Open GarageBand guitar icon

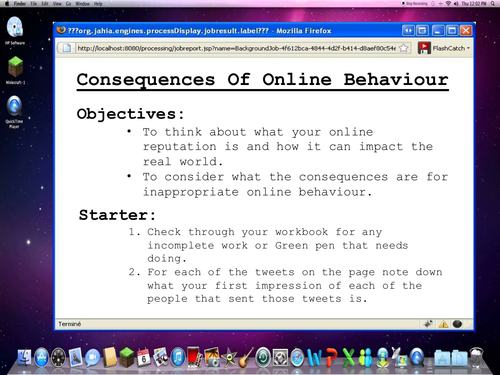tap(246, 358)
